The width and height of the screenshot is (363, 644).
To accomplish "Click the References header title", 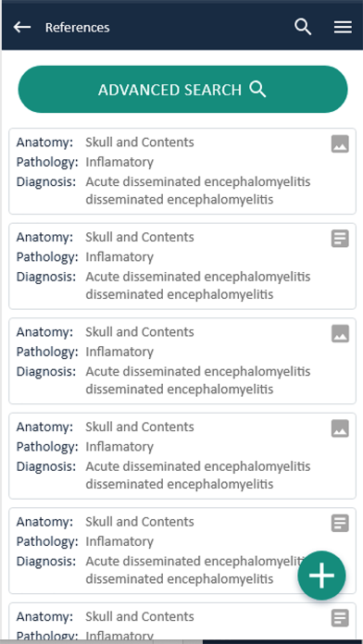I will point(77,28).
